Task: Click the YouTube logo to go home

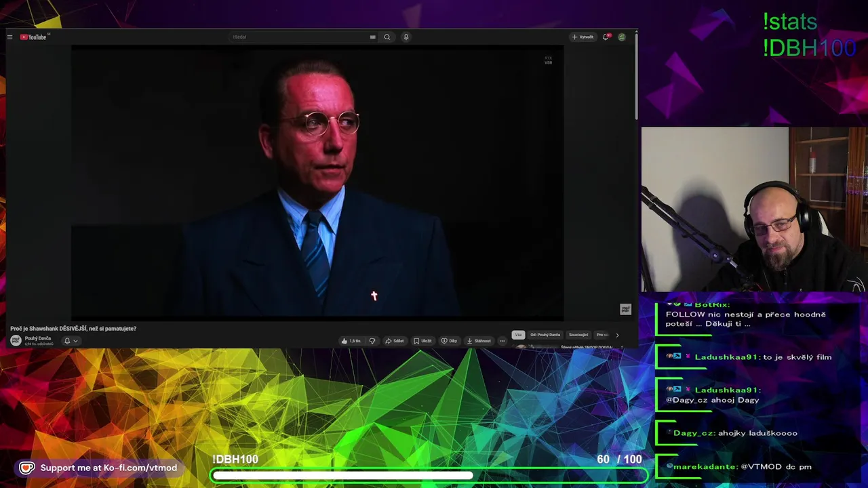Action: coord(33,37)
